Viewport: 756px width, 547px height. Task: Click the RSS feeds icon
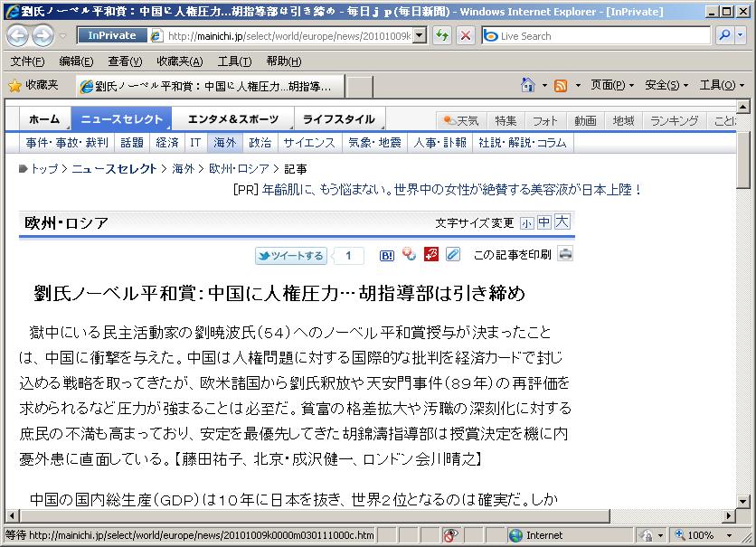click(561, 85)
